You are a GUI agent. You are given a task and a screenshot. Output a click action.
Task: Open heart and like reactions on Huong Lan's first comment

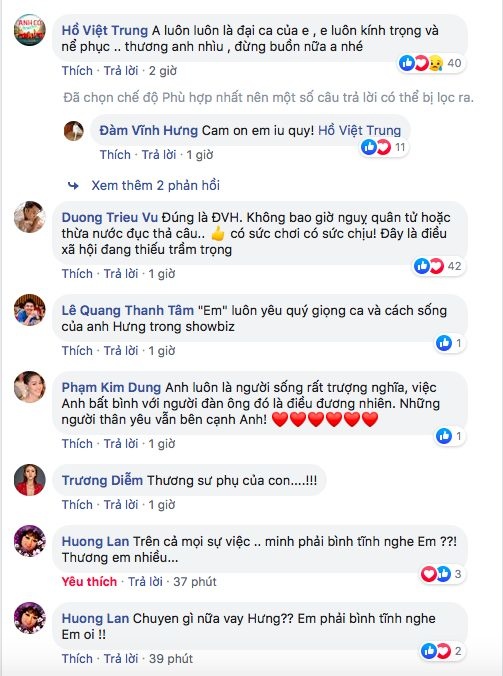coord(442,574)
